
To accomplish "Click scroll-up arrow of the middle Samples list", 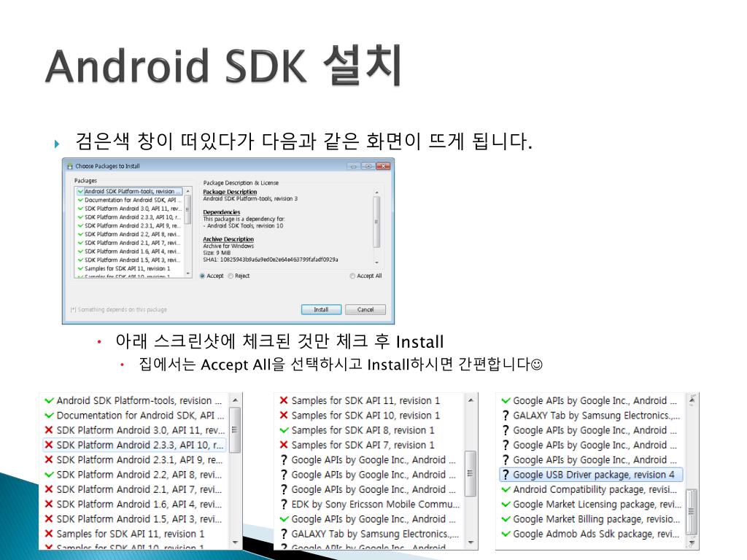I will tap(471, 400).
